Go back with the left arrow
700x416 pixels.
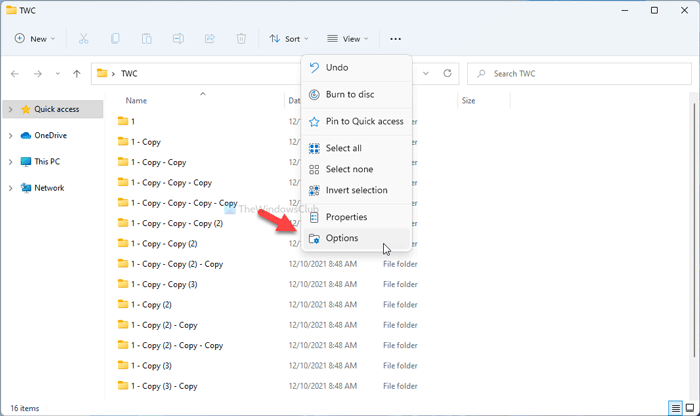(x=15, y=74)
